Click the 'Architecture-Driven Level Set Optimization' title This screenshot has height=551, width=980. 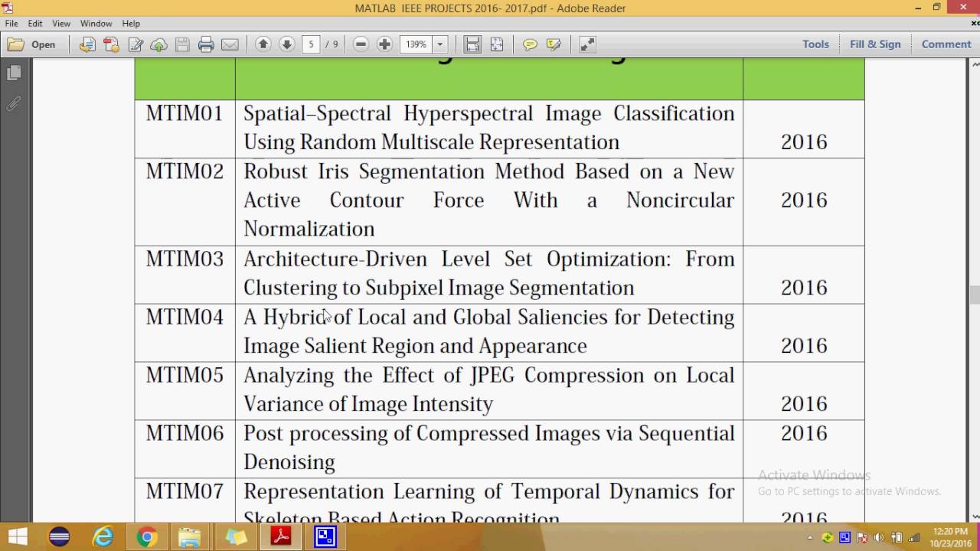click(457, 259)
